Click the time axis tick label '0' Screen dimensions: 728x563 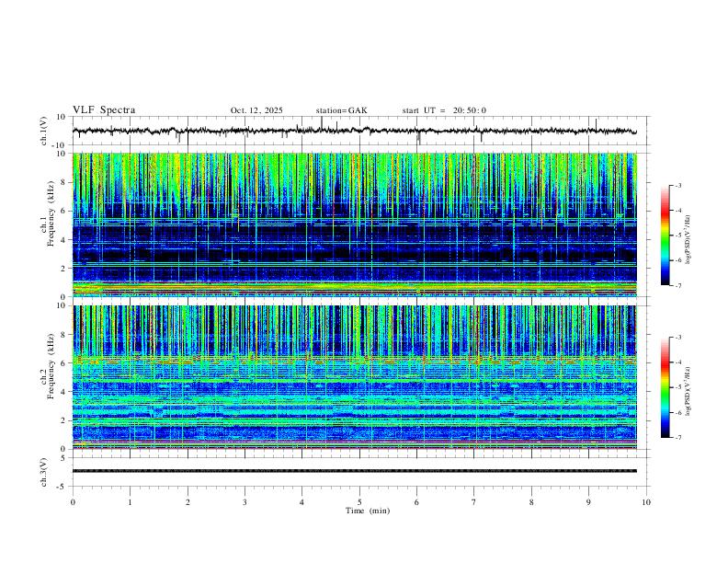click(73, 502)
